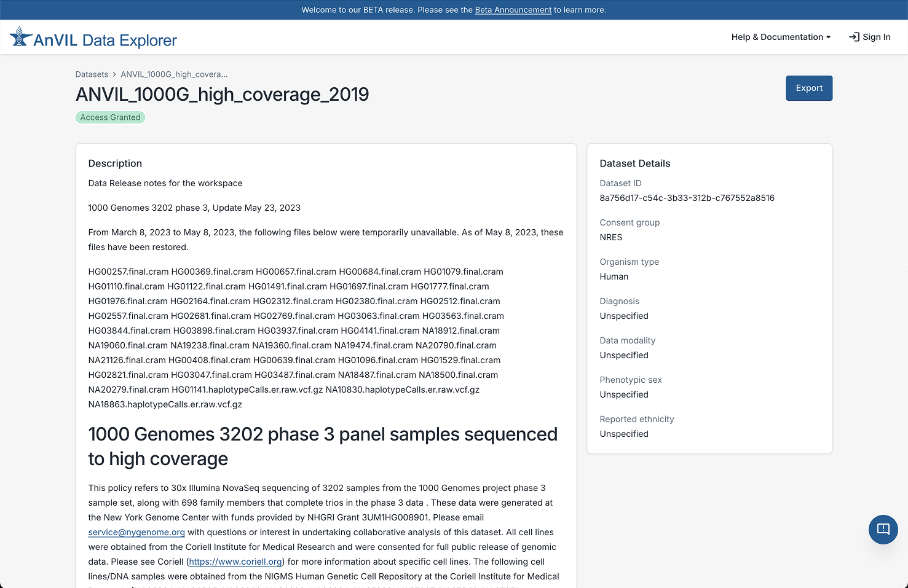Click the Export button
Screen dimensions: 908x588
click(808, 88)
